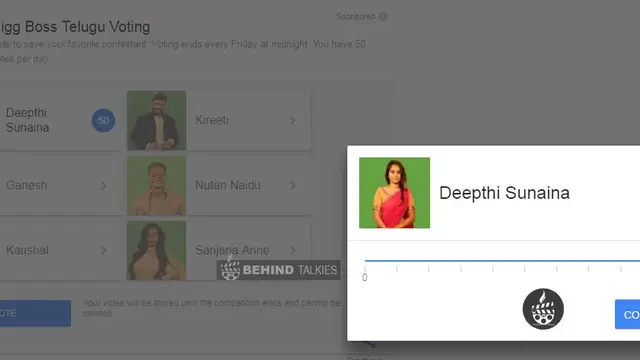Click Deepthi Sunaina name in the list
The width and height of the screenshot is (640, 360).
pos(27,120)
